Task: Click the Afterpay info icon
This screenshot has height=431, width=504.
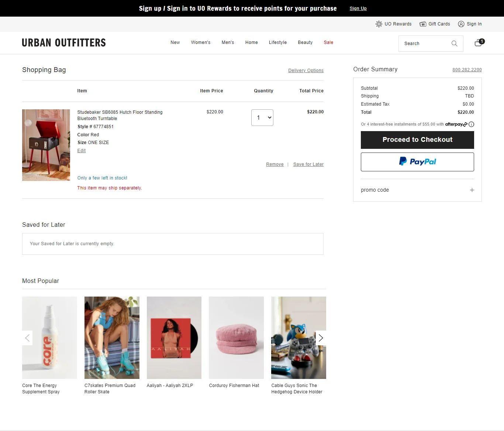Action: 471,124
